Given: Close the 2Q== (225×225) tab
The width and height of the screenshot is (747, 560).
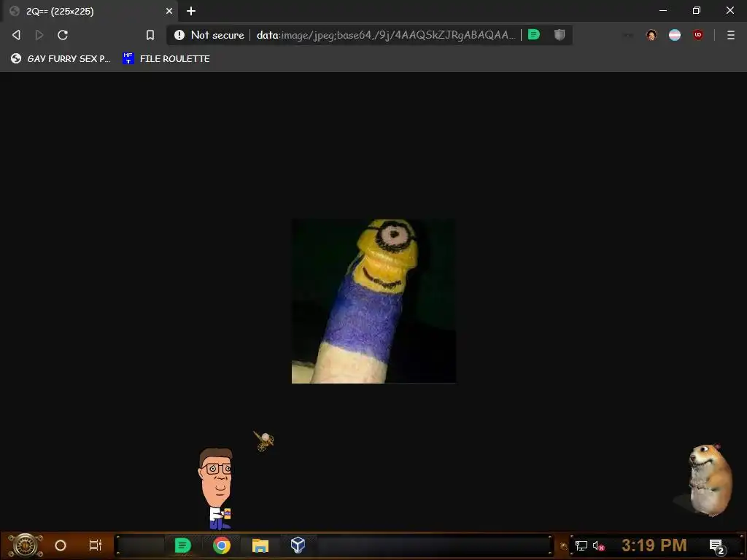Looking at the screenshot, I should (169, 11).
